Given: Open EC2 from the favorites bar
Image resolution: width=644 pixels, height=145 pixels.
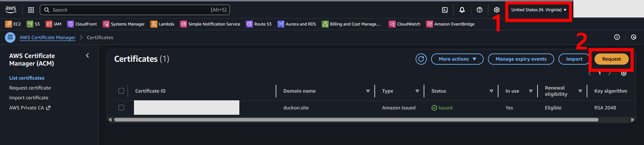Looking at the screenshot, I should (x=13, y=24).
